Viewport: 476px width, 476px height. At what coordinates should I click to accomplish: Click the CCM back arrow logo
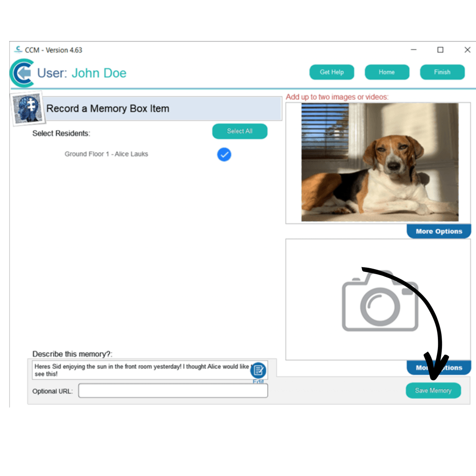pos(22,73)
